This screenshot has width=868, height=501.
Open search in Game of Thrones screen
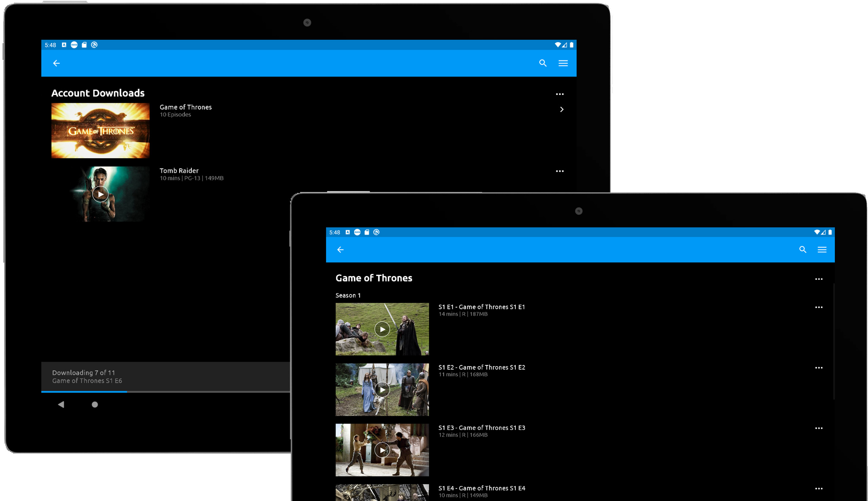(x=803, y=250)
